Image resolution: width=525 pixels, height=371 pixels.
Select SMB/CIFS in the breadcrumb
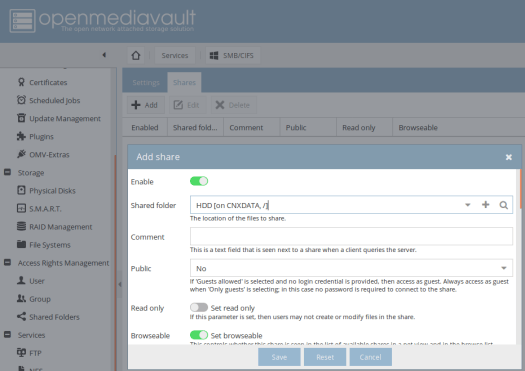pos(232,55)
